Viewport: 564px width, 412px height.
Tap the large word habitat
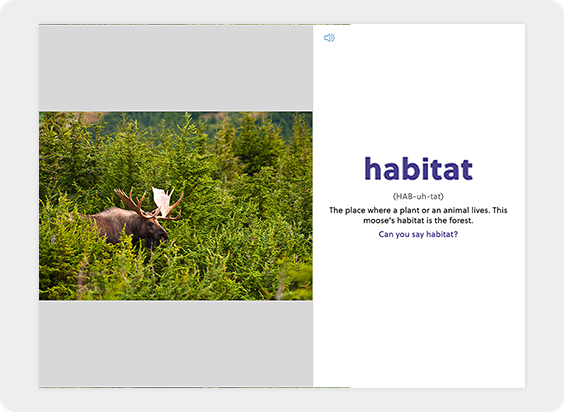(418, 168)
